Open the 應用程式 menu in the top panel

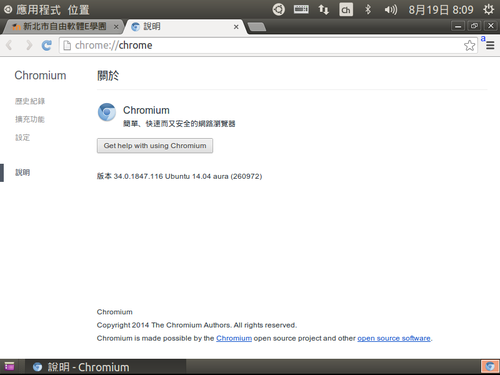click(x=38, y=10)
